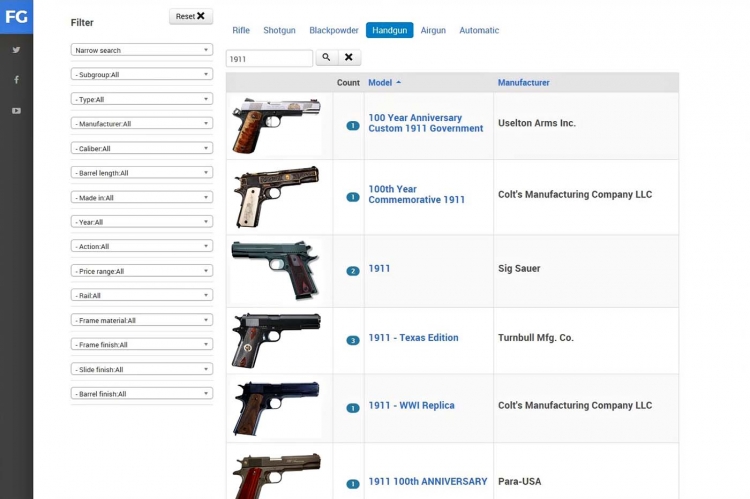Open 100th Year Commemorative 1911 link
This screenshot has height=499, width=750.
pyautogui.click(x=417, y=194)
